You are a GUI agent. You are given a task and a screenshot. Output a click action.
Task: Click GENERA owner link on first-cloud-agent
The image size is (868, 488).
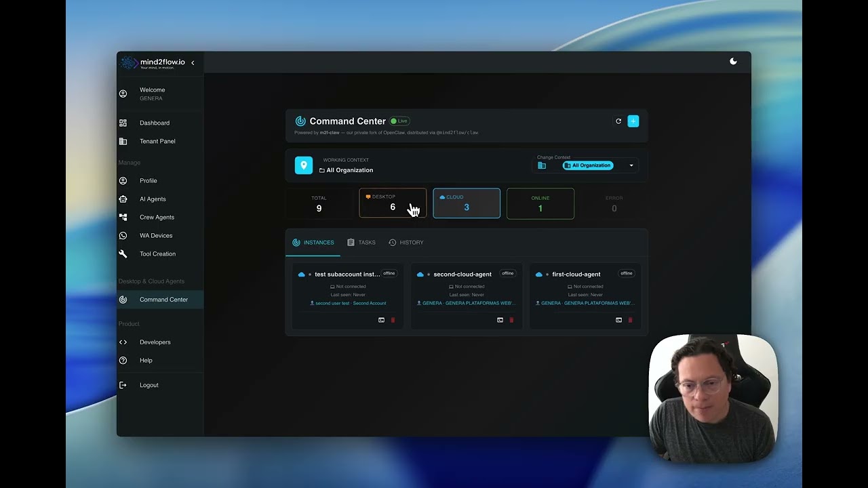[x=585, y=304]
